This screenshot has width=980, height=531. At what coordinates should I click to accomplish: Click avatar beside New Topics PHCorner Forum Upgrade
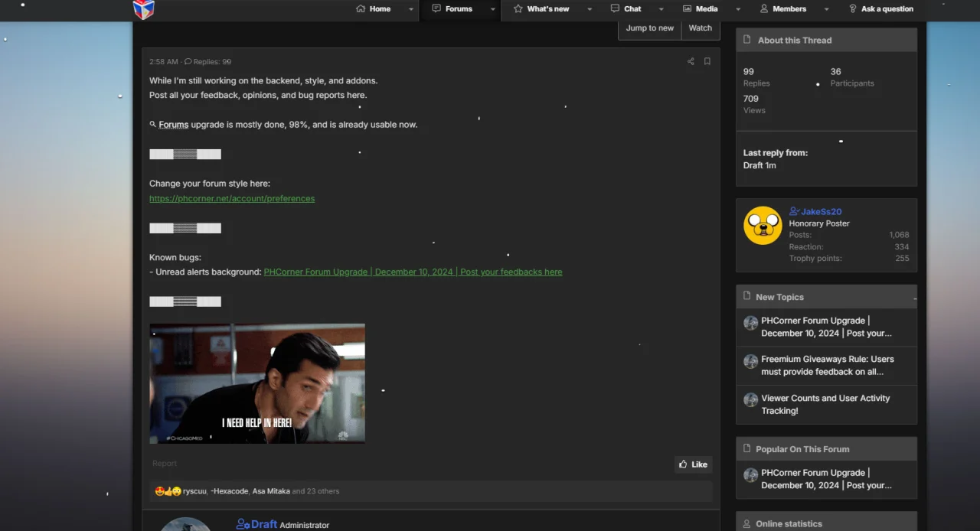(x=750, y=323)
